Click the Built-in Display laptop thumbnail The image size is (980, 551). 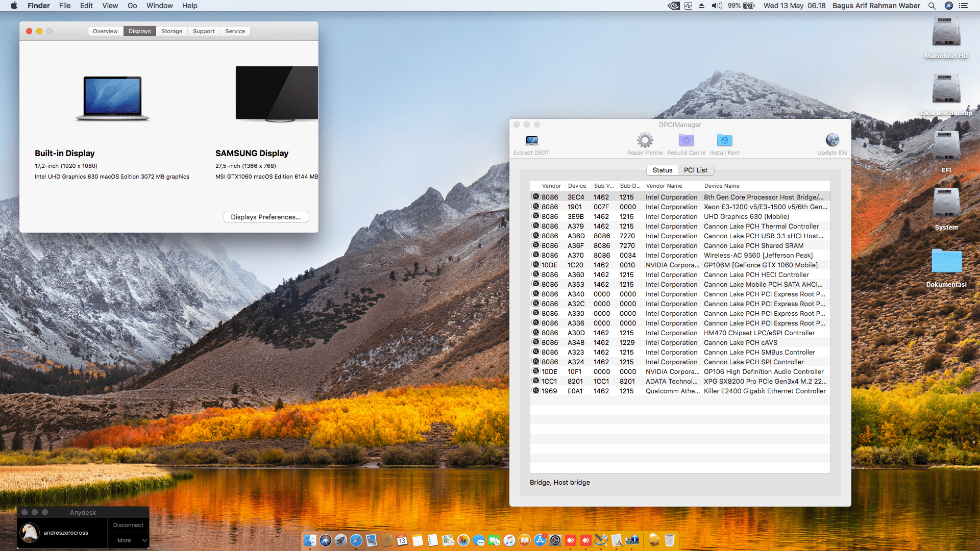(x=112, y=98)
